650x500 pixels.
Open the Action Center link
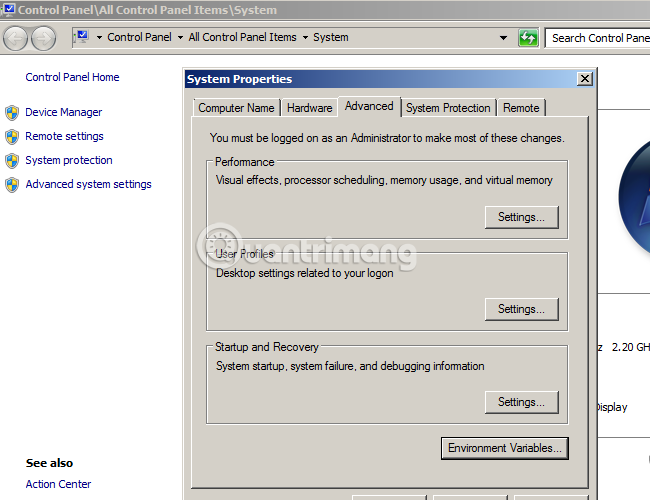point(58,484)
